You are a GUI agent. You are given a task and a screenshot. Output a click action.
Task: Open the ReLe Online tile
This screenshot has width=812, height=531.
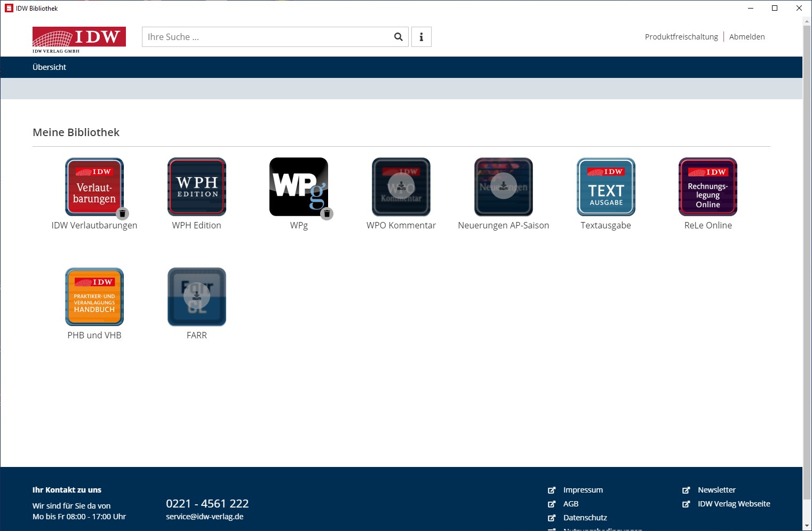point(708,187)
